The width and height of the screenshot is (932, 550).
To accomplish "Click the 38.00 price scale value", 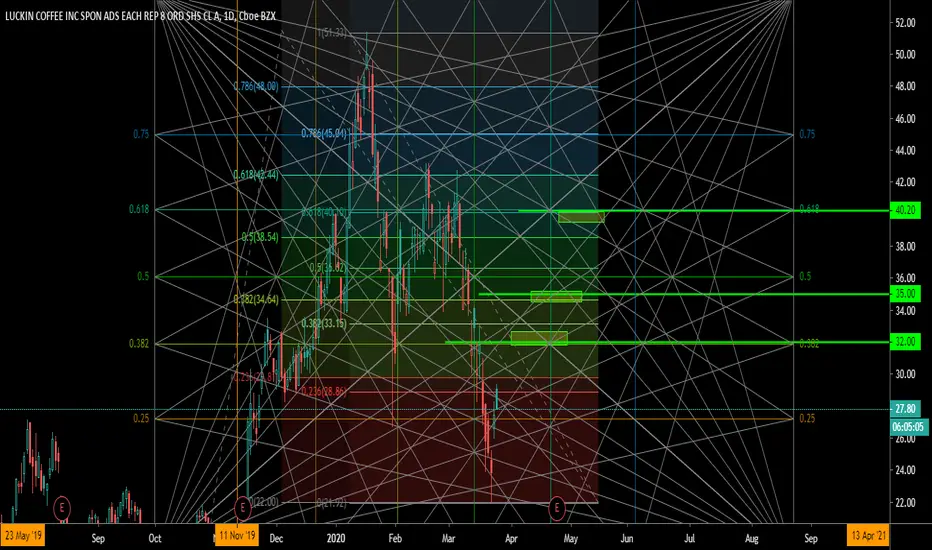I will (x=905, y=247).
